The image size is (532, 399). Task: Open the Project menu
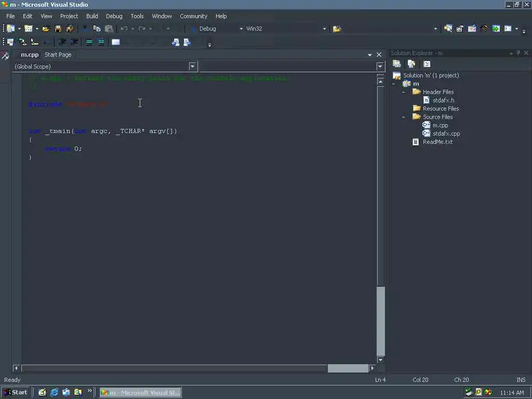point(69,16)
